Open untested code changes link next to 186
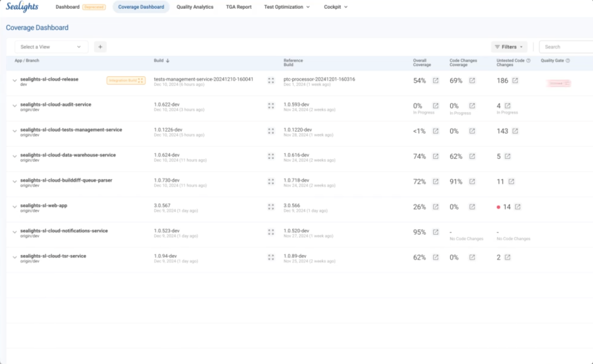The image size is (593, 364). point(515,81)
